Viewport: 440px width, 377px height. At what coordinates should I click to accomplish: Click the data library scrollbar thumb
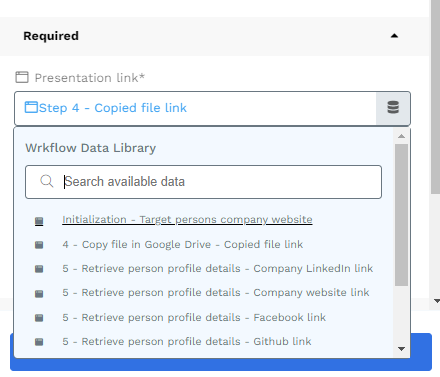(401, 215)
